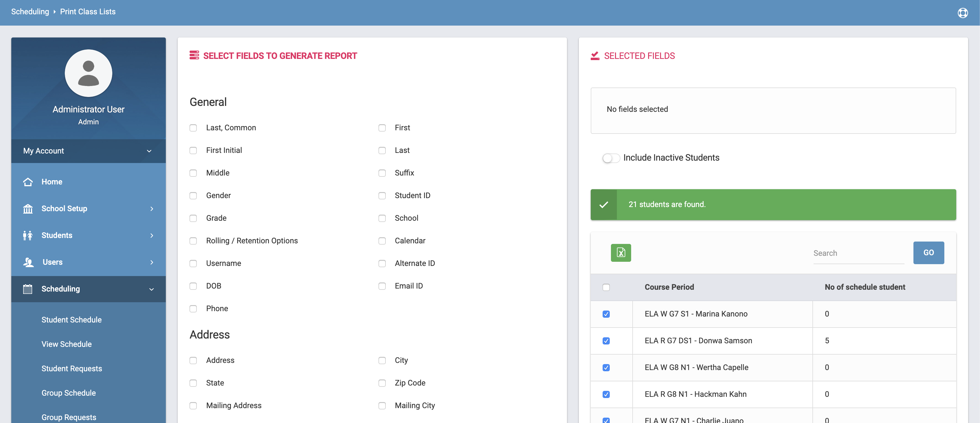Toggle Include Inactive Students switch
The height and width of the screenshot is (423, 980).
point(611,158)
